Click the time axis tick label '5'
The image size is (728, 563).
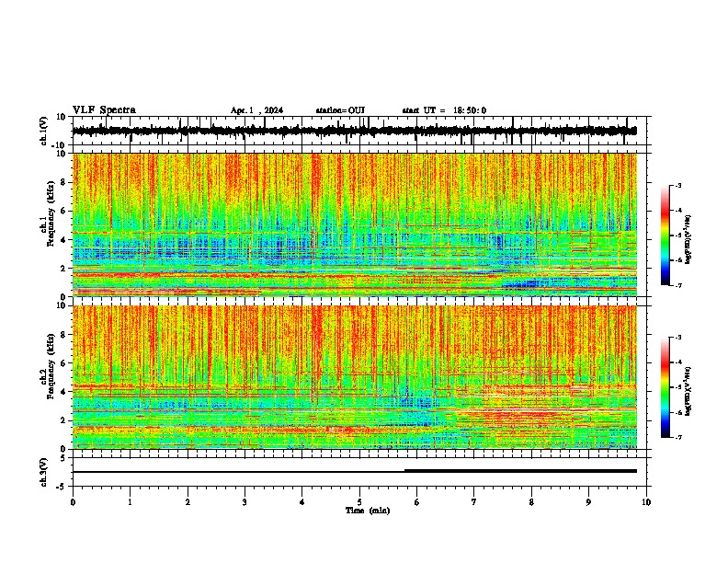(x=359, y=502)
